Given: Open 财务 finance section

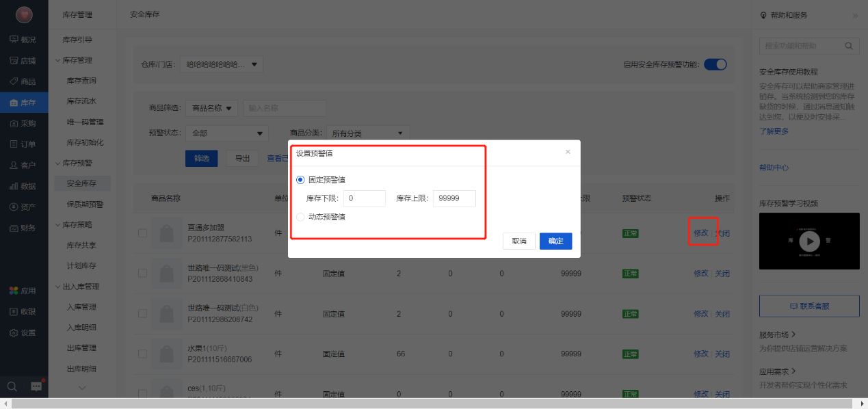Looking at the screenshot, I should (23, 228).
